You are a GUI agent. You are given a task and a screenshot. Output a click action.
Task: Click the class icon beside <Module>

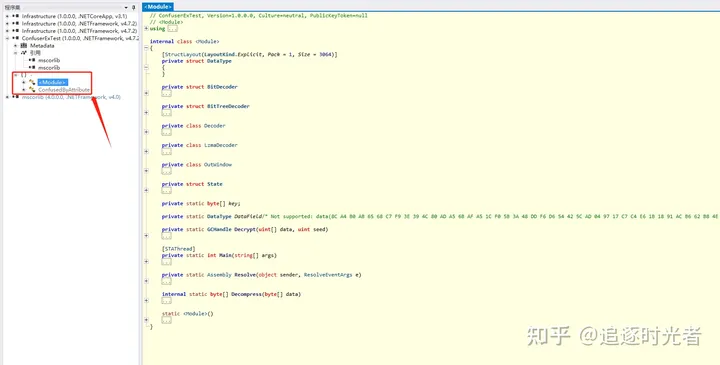[32, 82]
